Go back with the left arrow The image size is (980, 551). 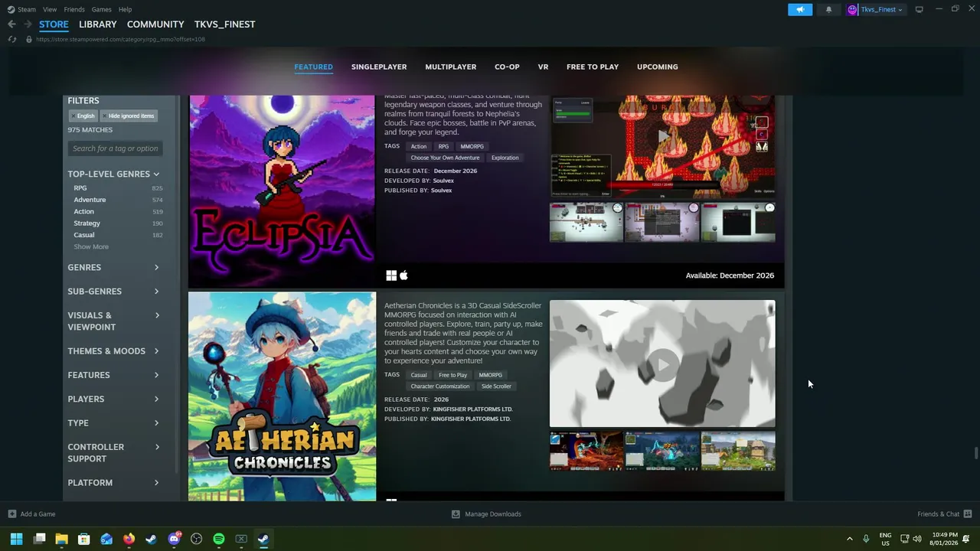11,24
